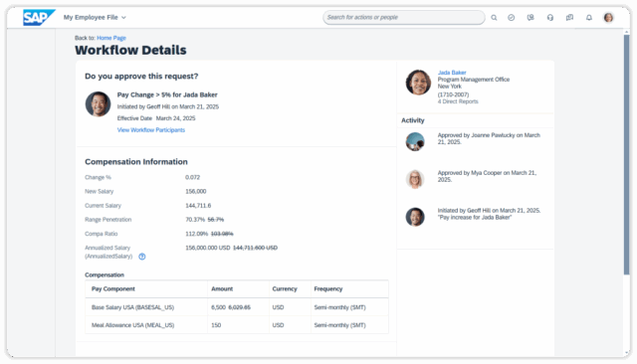
Task: Click the Annualized Salary help icon
Action: click(x=141, y=257)
